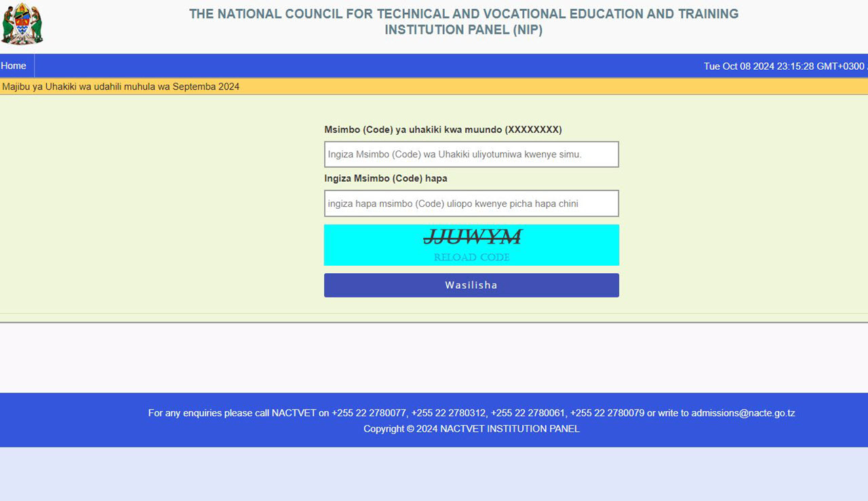Click the Majibu ya Uhakiki notice text
This screenshot has width=868, height=501.
(x=121, y=87)
